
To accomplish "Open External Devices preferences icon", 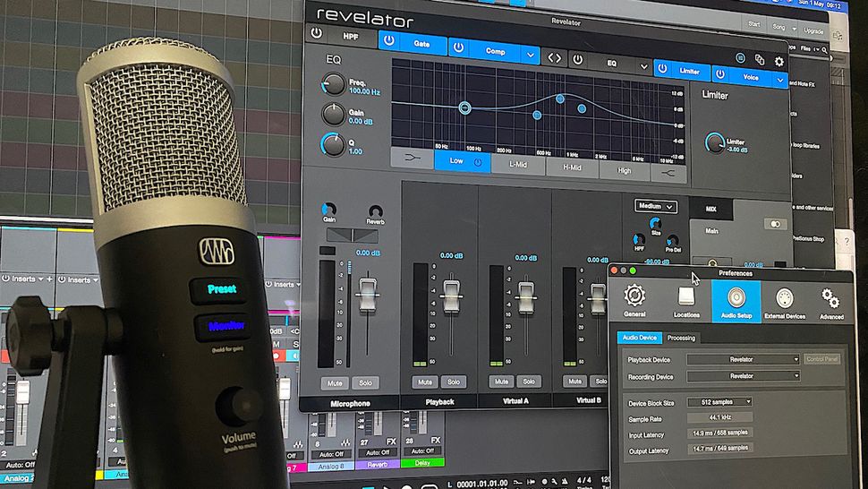I will pos(785,304).
